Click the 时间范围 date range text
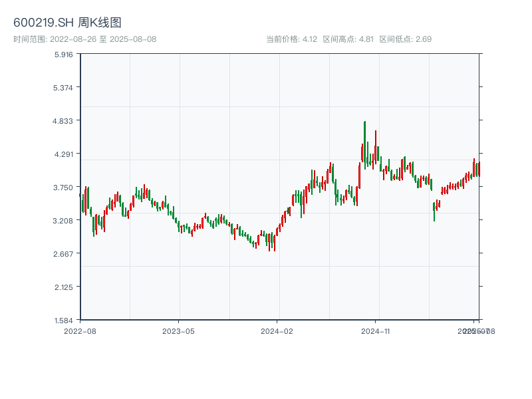 click(x=84, y=39)
